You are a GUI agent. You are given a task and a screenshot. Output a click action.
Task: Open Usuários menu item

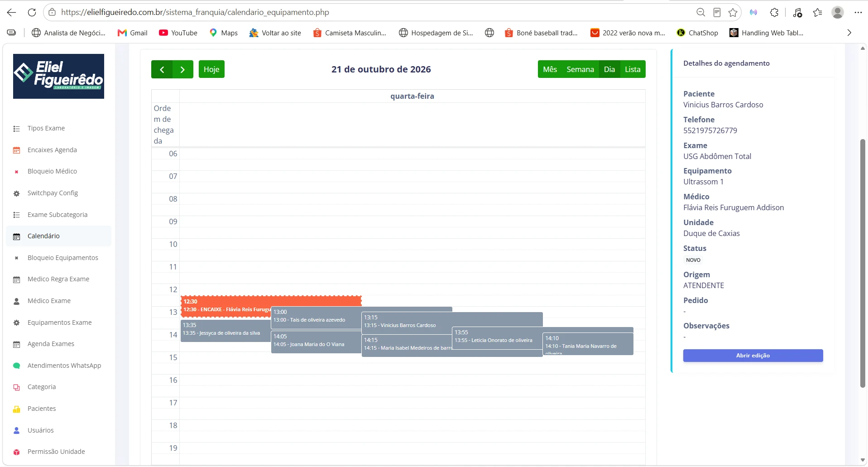(59, 431)
